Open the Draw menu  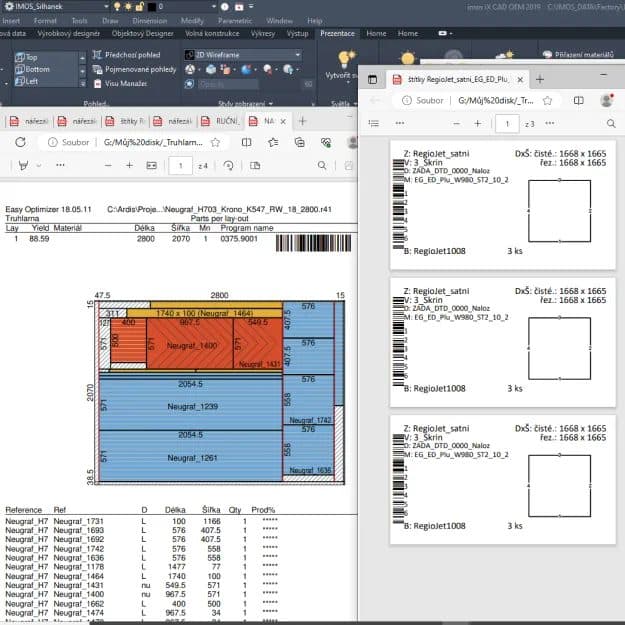[x=110, y=21]
